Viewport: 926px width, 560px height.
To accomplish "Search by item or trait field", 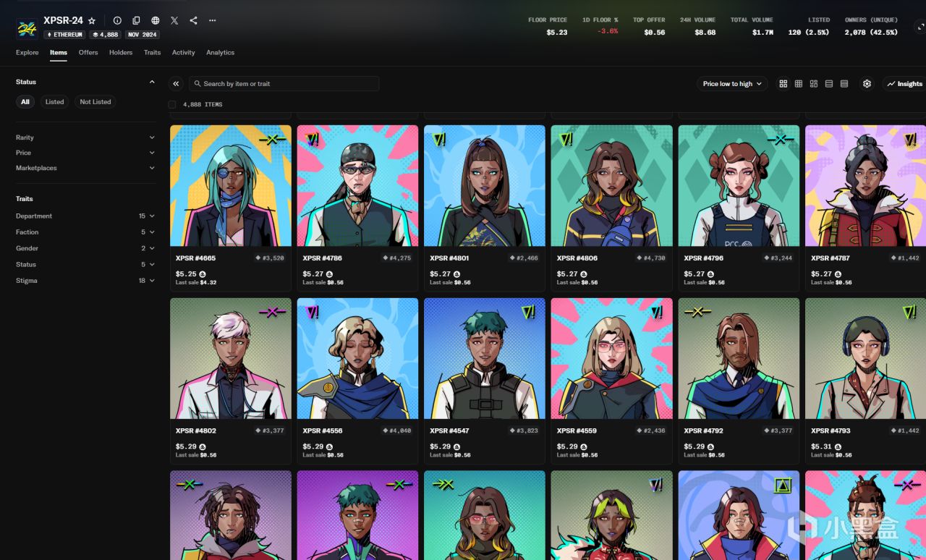I will [284, 84].
